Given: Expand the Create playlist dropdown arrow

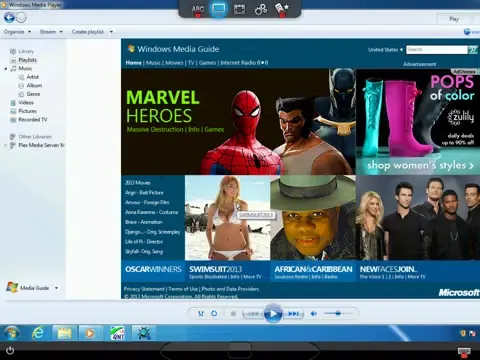Looking at the screenshot, I should coord(111,32).
